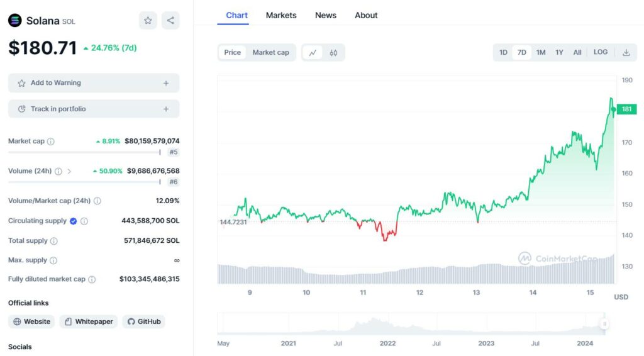The height and width of the screenshot is (356, 644).
Task: Toggle LOG scale on chart
Action: pyautogui.click(x=601, y=52)
